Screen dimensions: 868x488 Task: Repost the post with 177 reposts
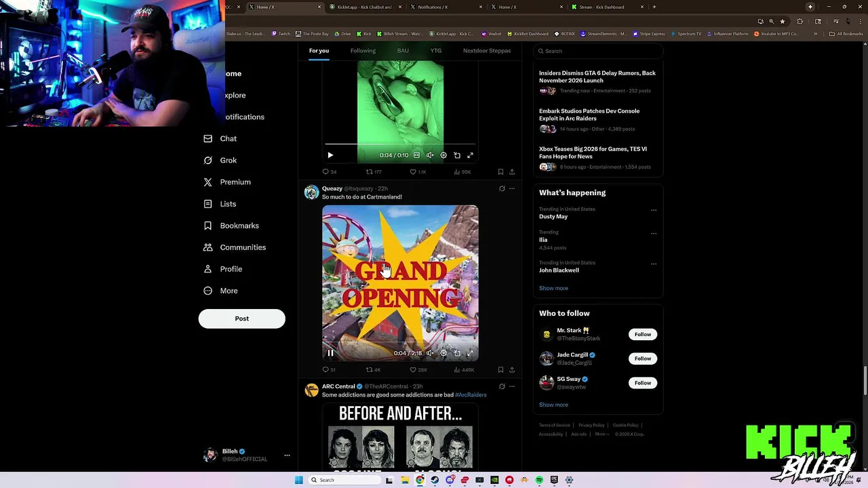click(373, 172)
